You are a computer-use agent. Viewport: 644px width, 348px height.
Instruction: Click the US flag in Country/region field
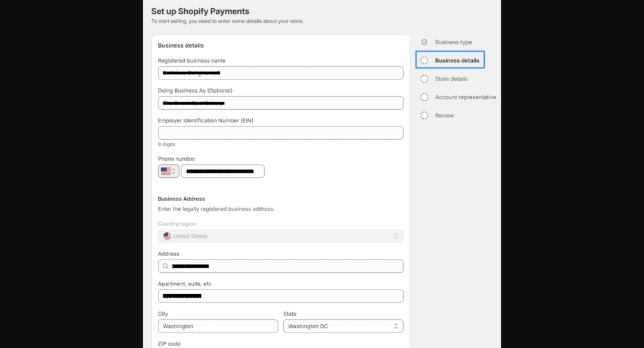point(167,236)
